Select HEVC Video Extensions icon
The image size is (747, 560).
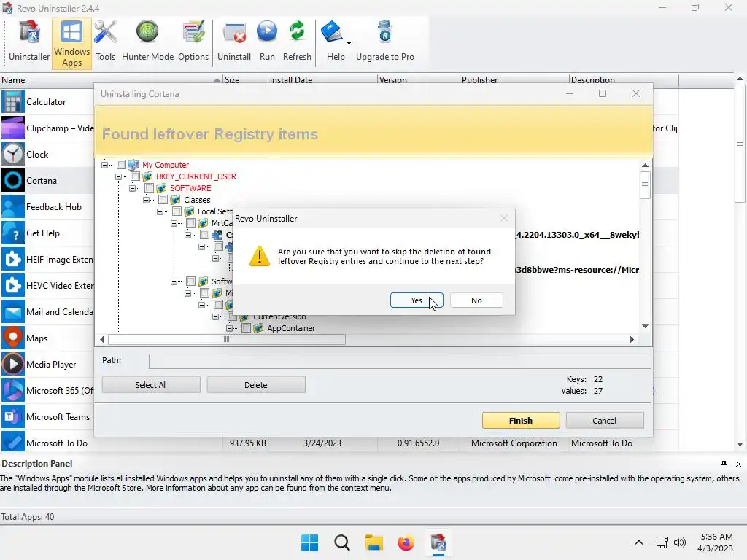coord(13,285)
